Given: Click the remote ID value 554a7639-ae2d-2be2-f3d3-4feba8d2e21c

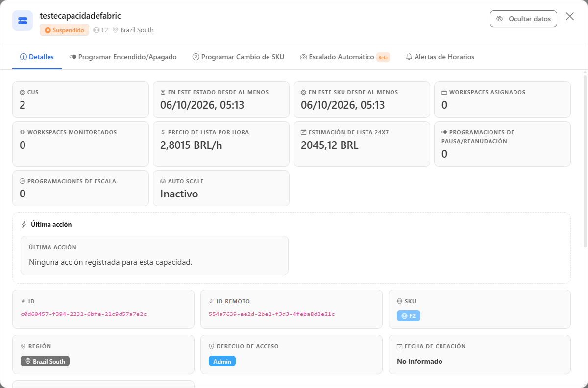Looking at the screenshot, I should (272, 314).
